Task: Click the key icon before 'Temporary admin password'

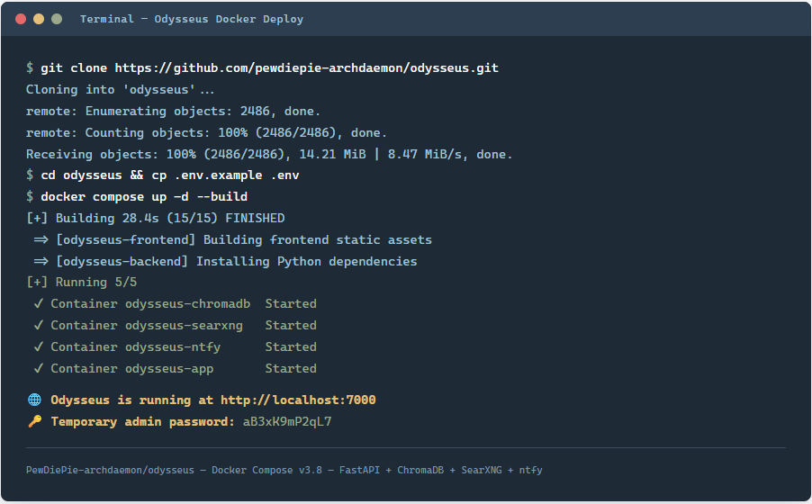Action: pos(35,421)
